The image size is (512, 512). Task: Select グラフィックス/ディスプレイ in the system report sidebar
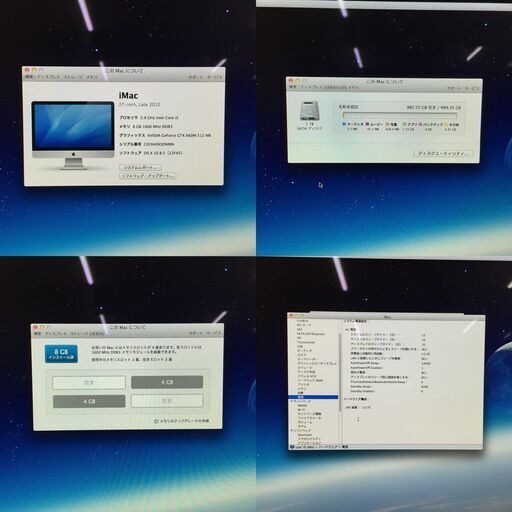[317, 363]
